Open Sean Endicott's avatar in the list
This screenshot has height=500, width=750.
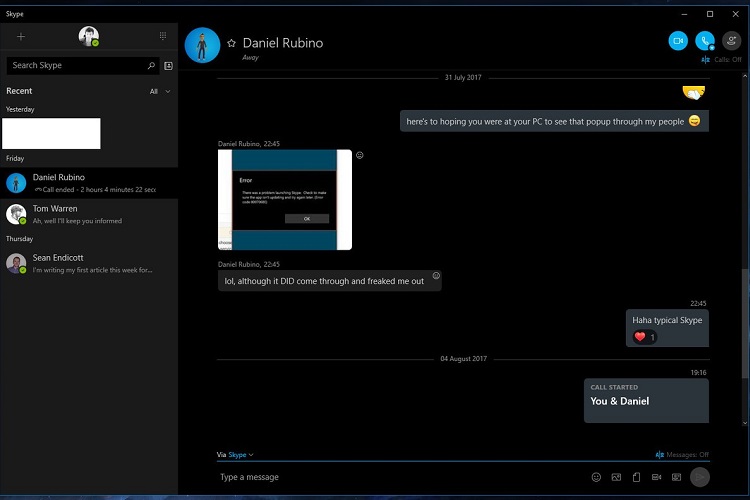(16, 264)
